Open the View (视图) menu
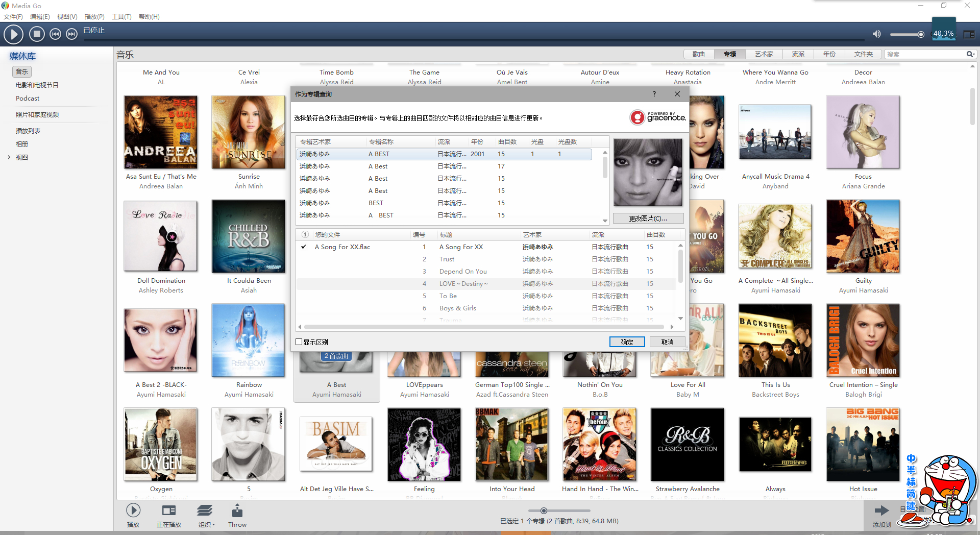 tap(67, 17)
